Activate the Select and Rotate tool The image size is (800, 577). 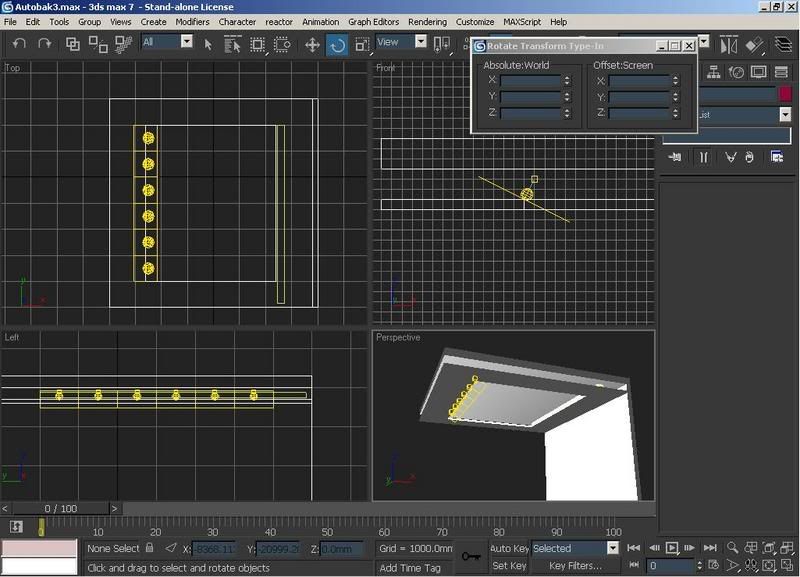337,44
